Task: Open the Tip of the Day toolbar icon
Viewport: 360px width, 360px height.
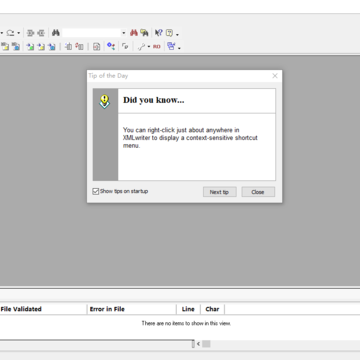Action: coord(170,33)
